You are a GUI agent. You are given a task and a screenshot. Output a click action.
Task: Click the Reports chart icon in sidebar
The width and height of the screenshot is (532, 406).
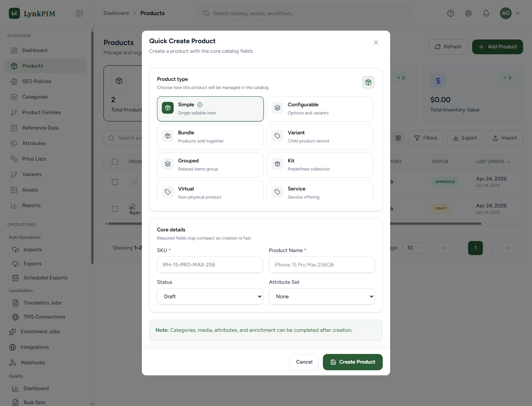tap(14, 206)
